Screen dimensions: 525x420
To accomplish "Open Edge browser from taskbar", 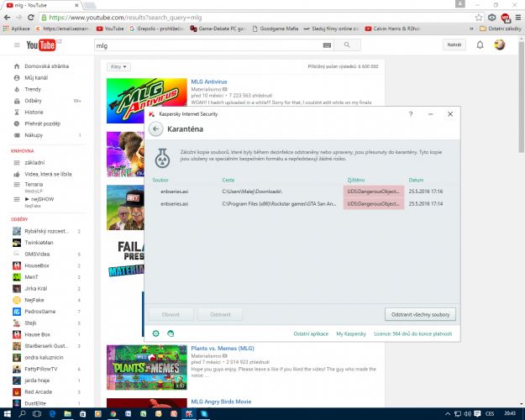I will click(52, 414).
